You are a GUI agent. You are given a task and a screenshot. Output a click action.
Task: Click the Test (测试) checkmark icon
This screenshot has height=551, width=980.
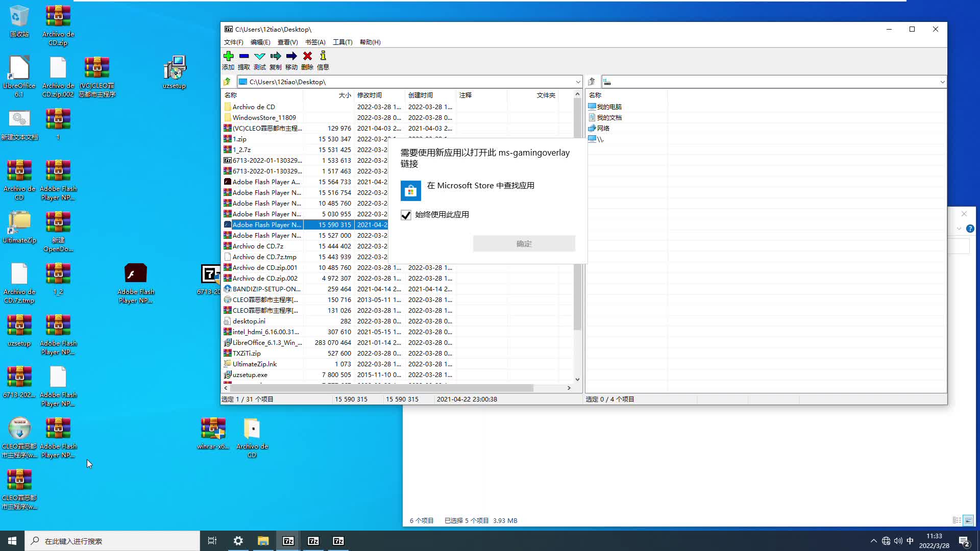point(260,56)
